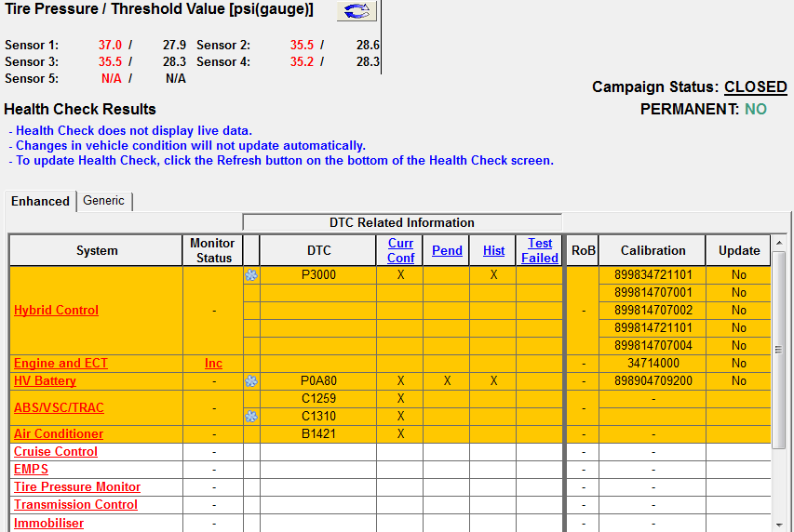Image resolution: width=794 pixels, height=532 pixels.
Task: Click the Curr Conf column header link
Action: (400, 250)
